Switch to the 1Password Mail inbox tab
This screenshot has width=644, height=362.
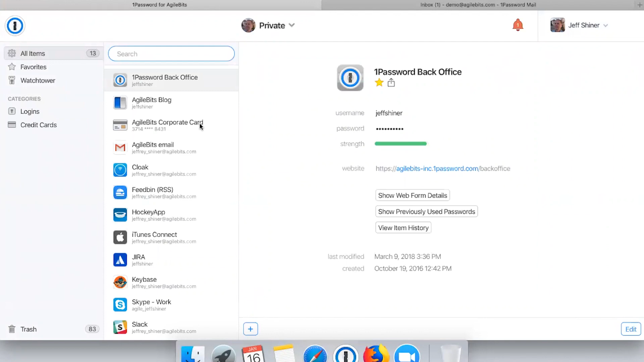tap(478, 5)
